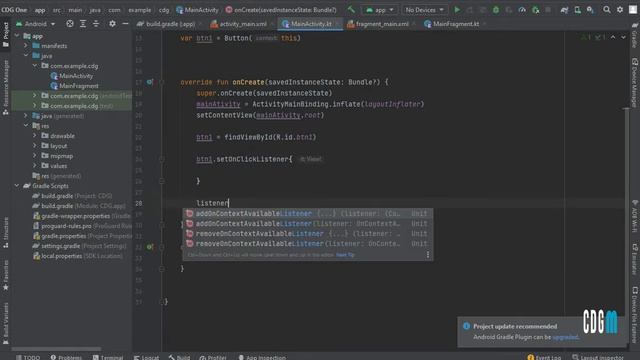Screen dimensions: 640x360
Task: Toggle the Emulator right sidebar panel
Action: click(x=635, y=259)
